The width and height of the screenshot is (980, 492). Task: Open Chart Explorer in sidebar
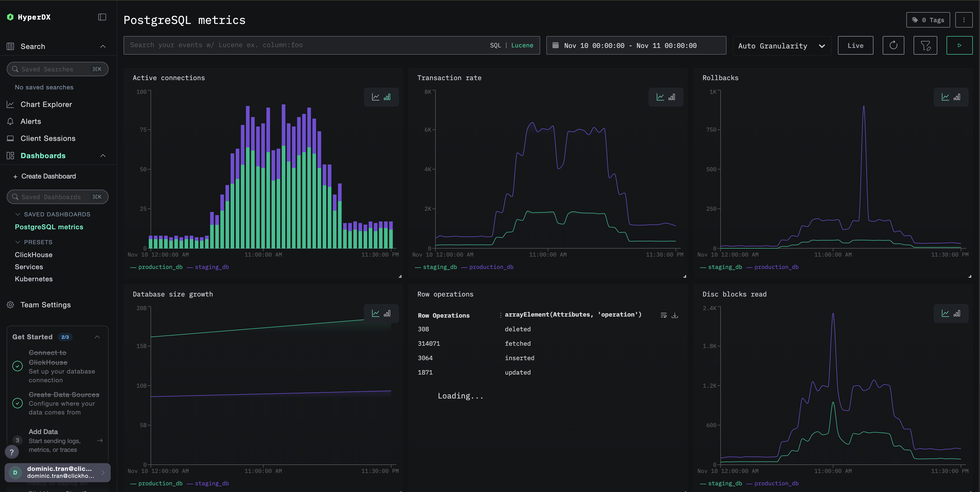(46, 104)
